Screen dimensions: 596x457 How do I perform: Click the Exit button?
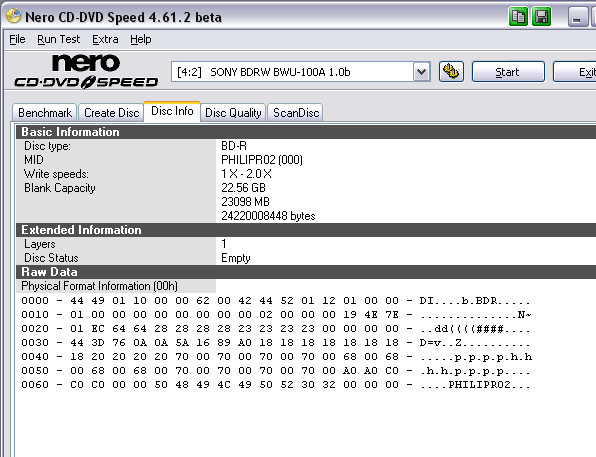[x=575, y=72]
